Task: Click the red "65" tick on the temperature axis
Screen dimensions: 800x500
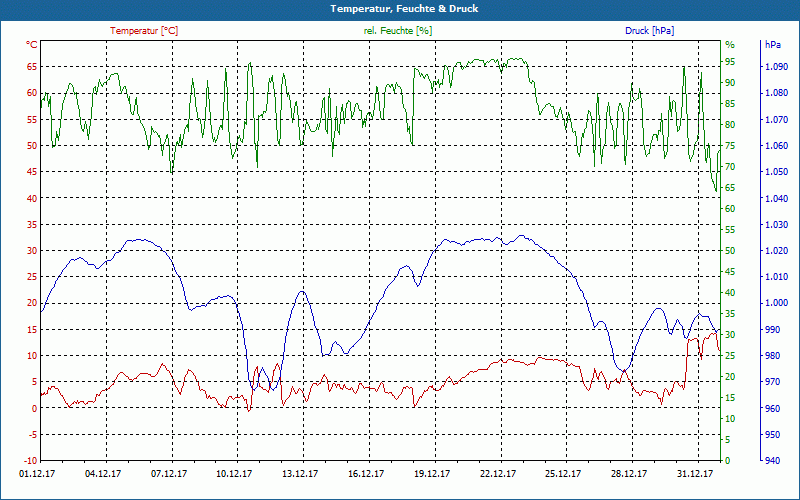Action: 32,67
